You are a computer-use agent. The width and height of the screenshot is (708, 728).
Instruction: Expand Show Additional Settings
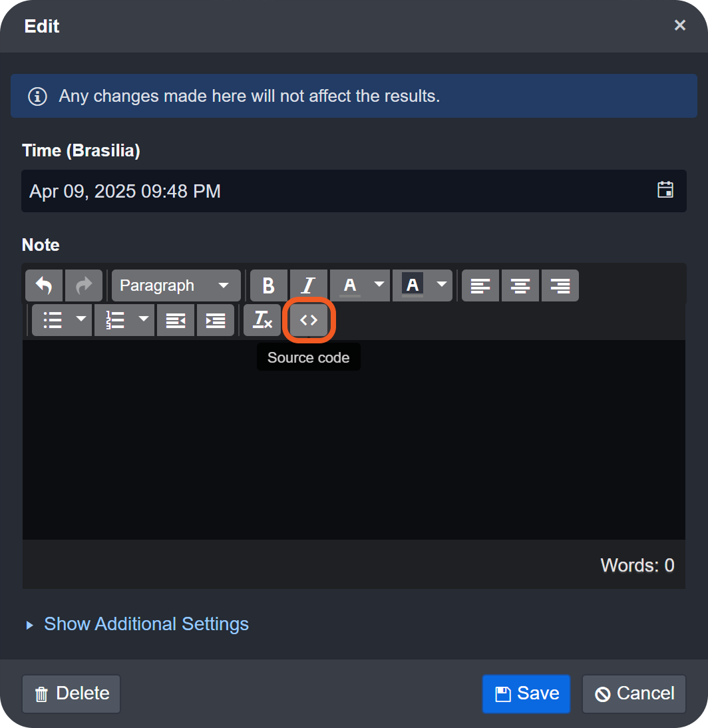(146, 624)
